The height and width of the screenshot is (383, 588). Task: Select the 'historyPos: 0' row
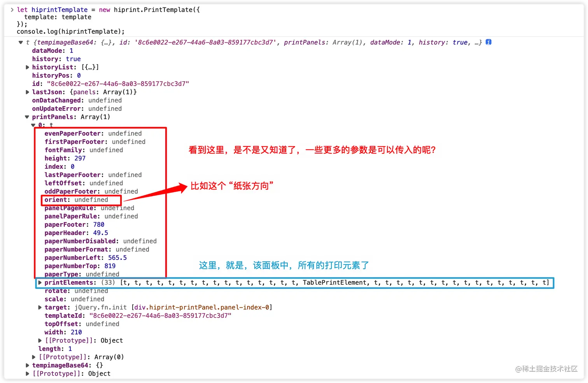(x=56, y=75)
